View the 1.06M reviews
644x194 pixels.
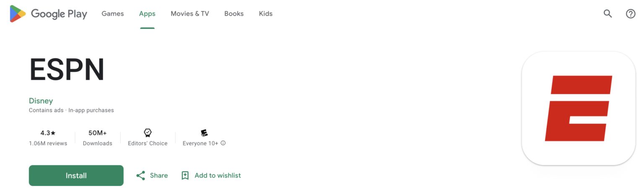[48, 143]
